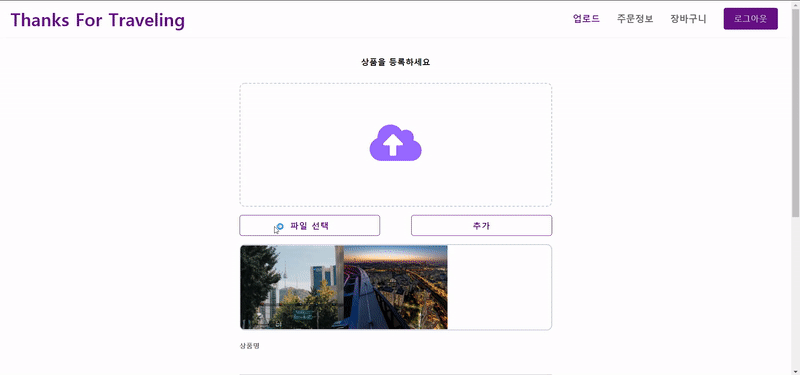Select the night city skyline thumbnail
The image size is (800, 375).
tap(396, 287)
